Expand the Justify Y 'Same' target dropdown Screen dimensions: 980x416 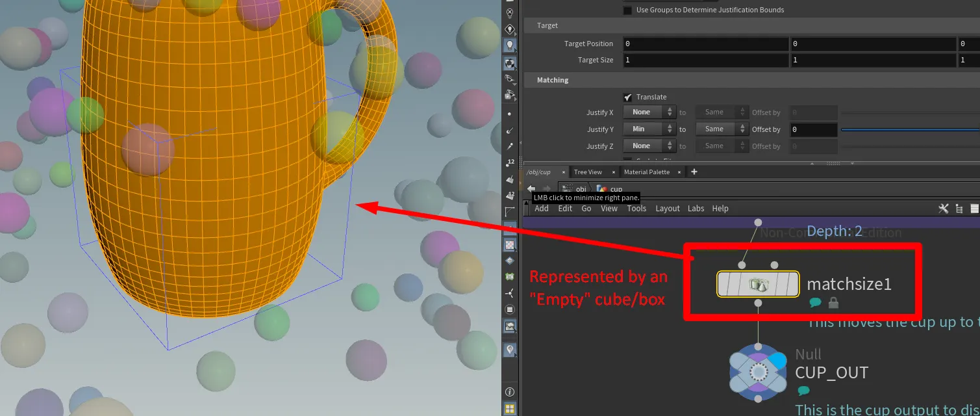point(722,129)
